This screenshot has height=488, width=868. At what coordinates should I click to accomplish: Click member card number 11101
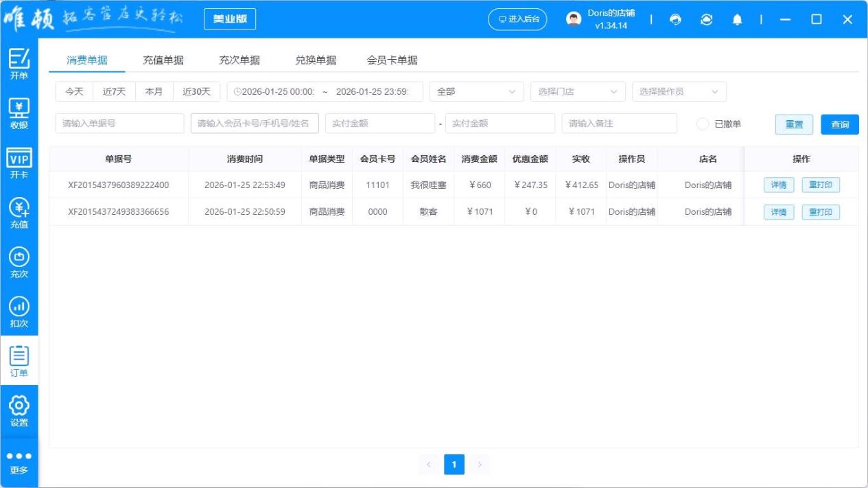click(x=378, y=185)
